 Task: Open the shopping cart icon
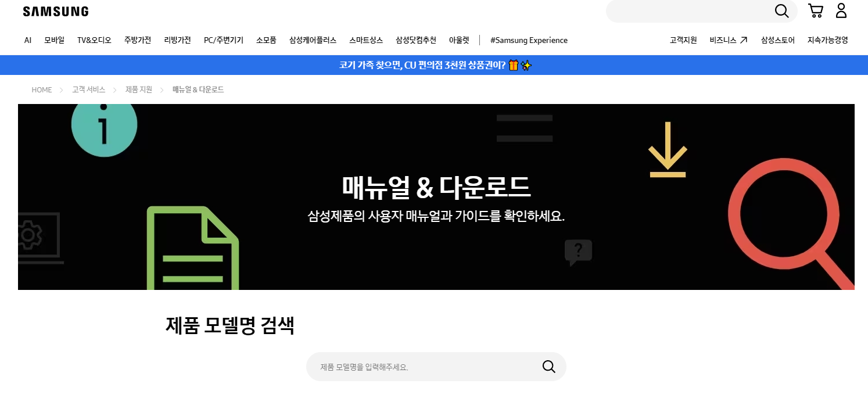point(815,10)
